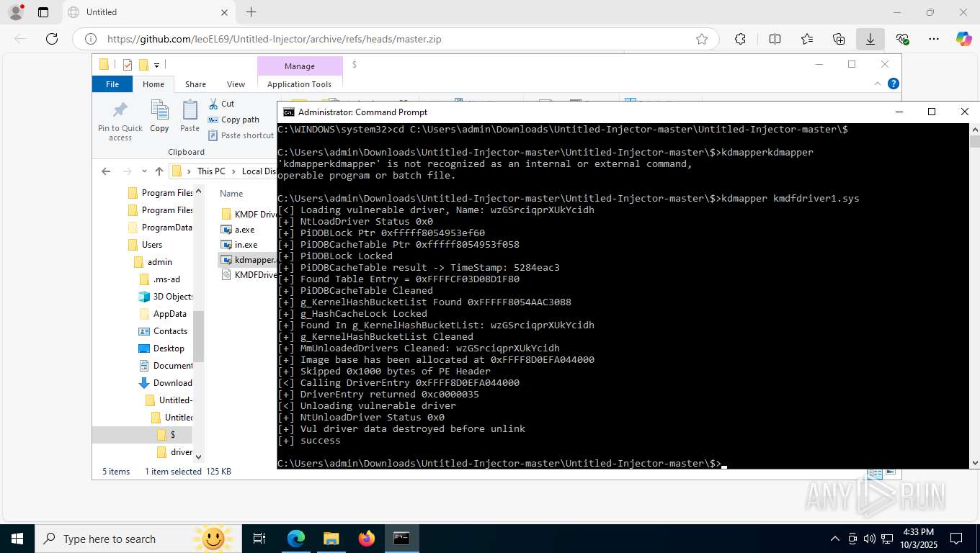
Task: Open the Copilot sidebar icon
Action: click(963, 39)
